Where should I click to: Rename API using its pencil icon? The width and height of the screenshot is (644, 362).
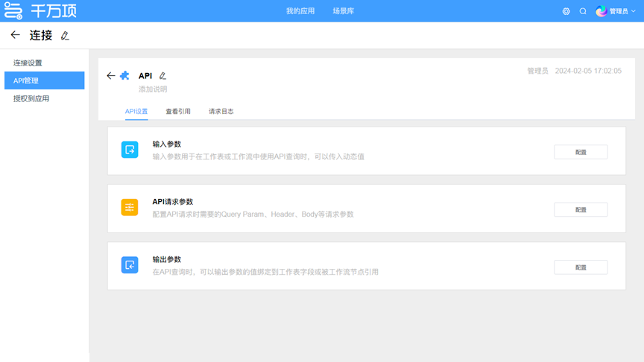[x=162, y=76]
